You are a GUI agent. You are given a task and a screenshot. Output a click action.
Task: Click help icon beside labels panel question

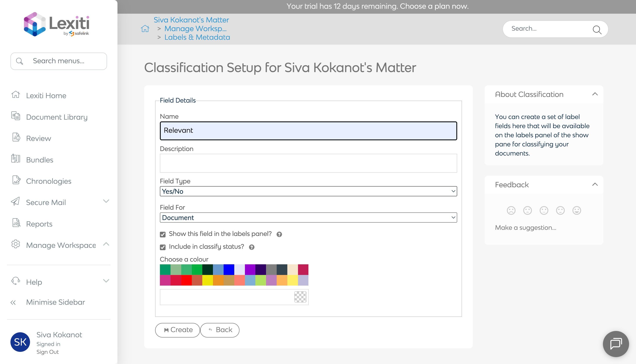point(279,234)
